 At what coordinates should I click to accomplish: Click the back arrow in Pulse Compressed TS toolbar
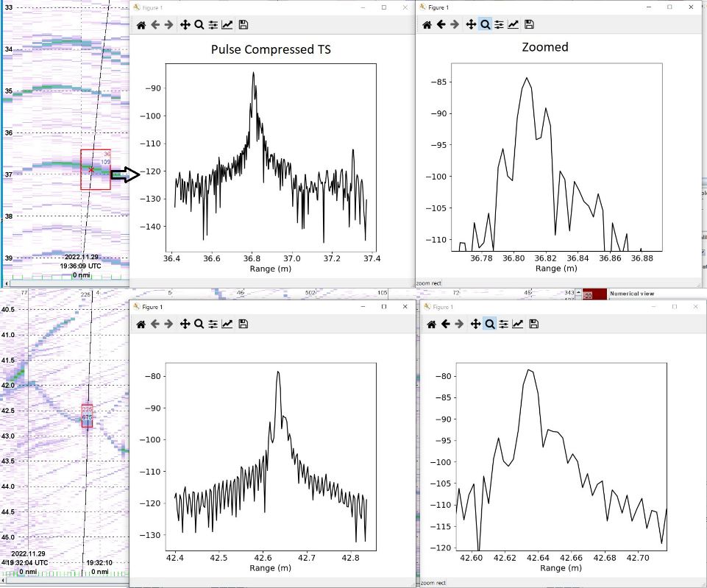[155, 24]
